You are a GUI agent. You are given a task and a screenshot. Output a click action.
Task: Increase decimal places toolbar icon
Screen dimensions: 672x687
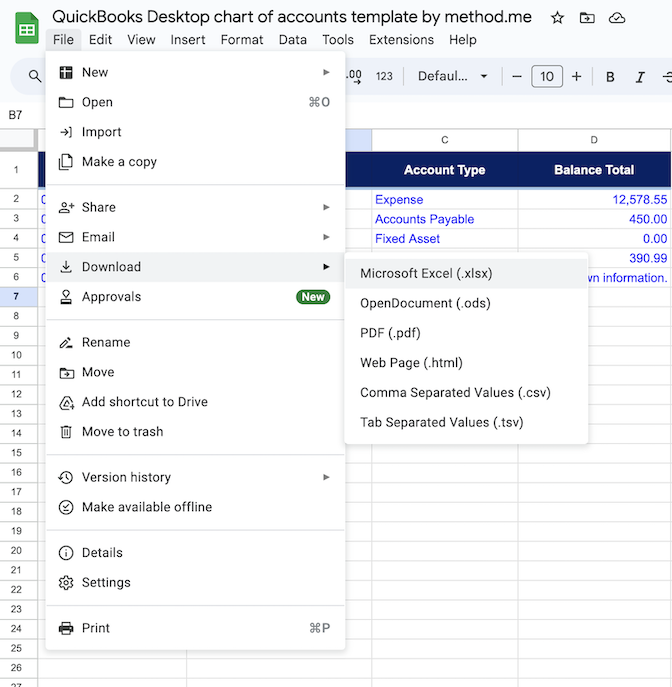point(354,76)
